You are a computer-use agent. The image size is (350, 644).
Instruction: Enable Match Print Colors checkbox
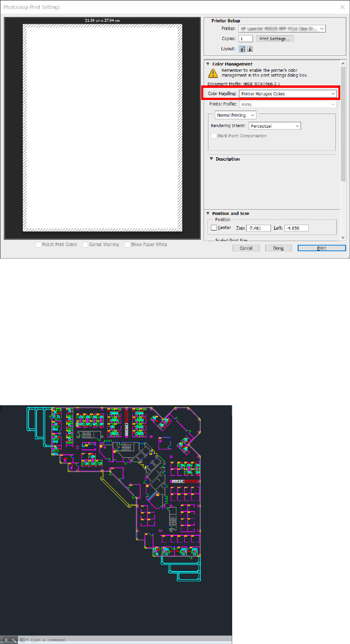(x=39, y=245)
